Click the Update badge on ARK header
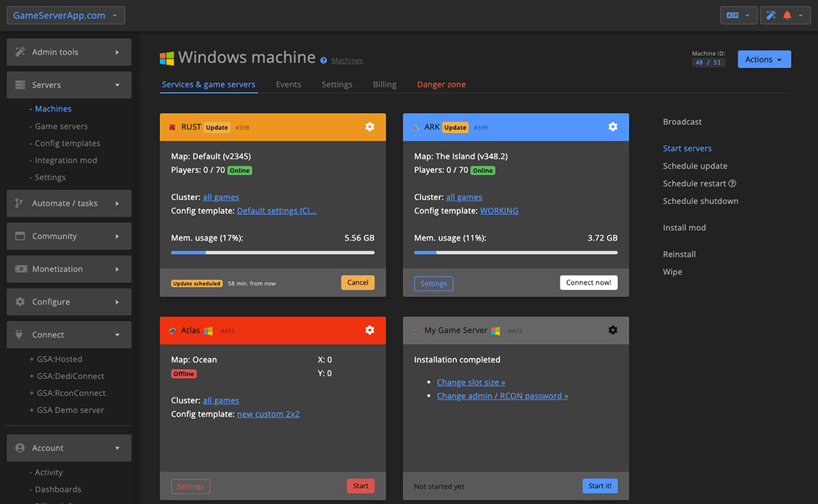Screen dimensions: 818x504 (455, 127)
